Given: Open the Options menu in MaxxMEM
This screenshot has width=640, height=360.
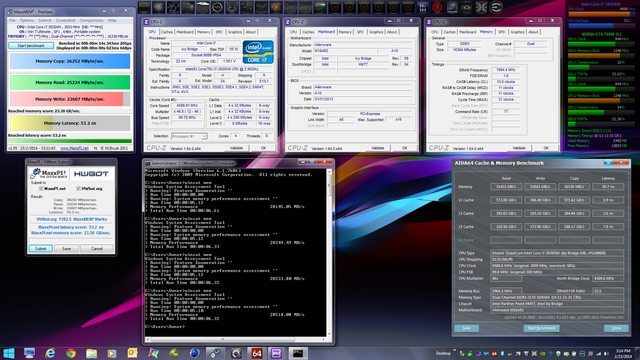Looking at the screenshot, I should [x=27, y=20].
